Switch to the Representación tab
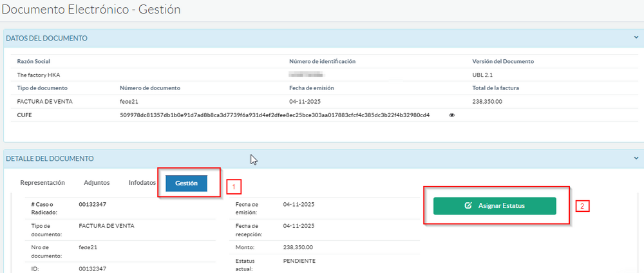This screenshot has height=273, width=644. 43,183
